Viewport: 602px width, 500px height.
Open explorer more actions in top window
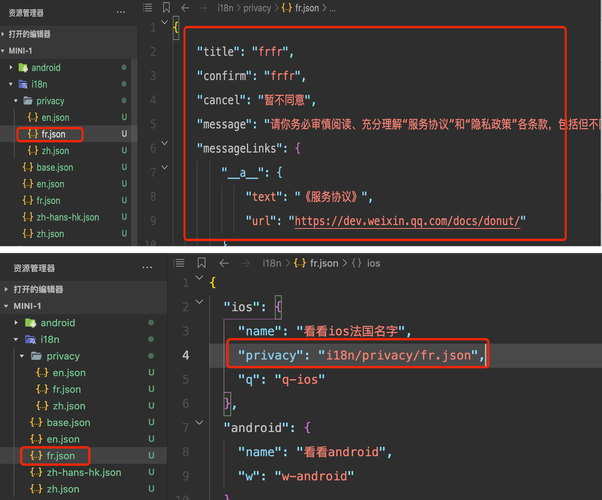point(121,13)
